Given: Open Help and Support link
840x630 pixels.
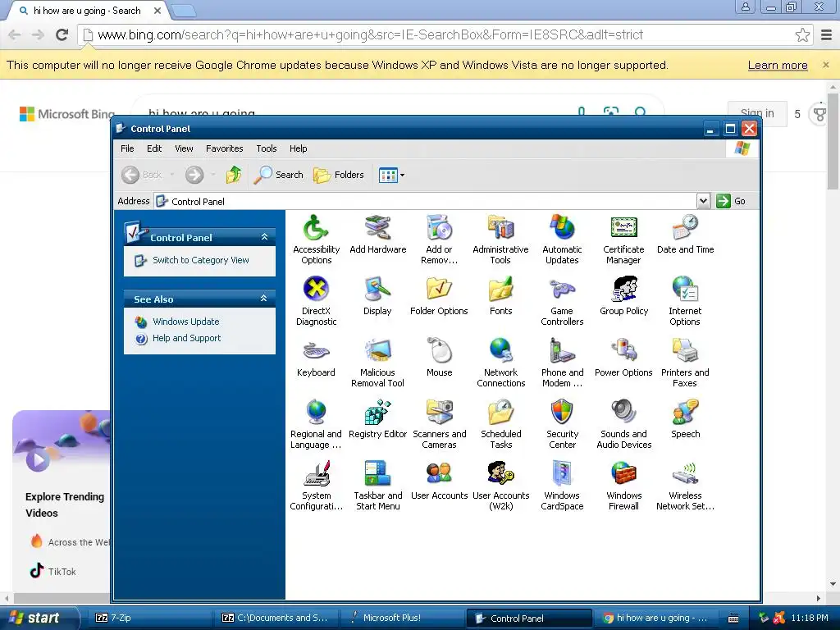Looking at the screenshot, I should pos(186,339).
